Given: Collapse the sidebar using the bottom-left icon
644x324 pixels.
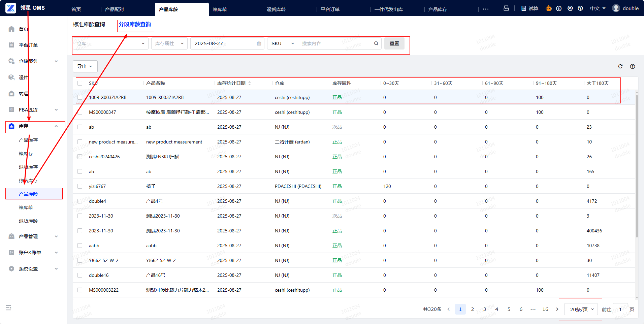Looking at the screenshot, I should click(9, 307).
